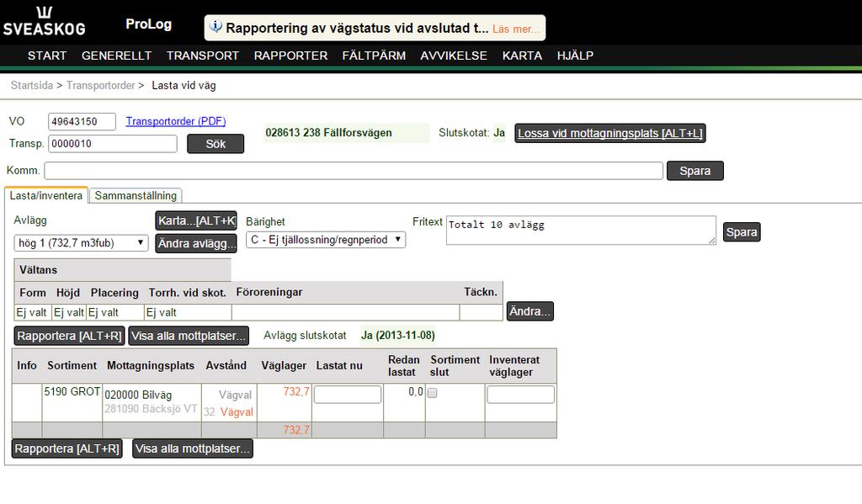The height and width of the screenshot is (504, 862).
Task: Click the Startsida breadcrumb link
Action: [32, 85]
